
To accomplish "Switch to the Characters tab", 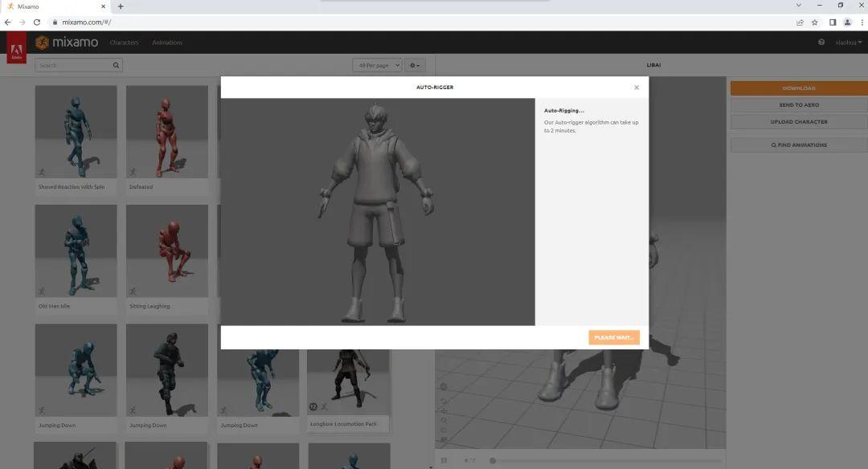I will pyautogui.click(x=124, y=42).
